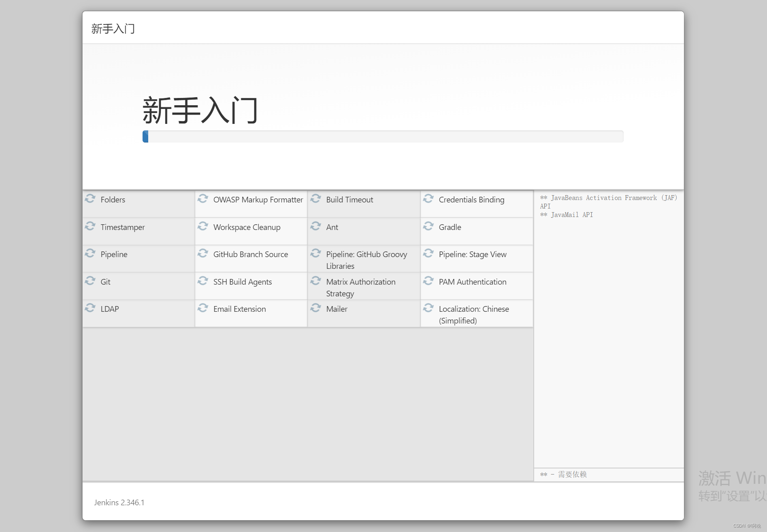
Task: Click the small 新手入门 header title
Action: click(113, 28)
